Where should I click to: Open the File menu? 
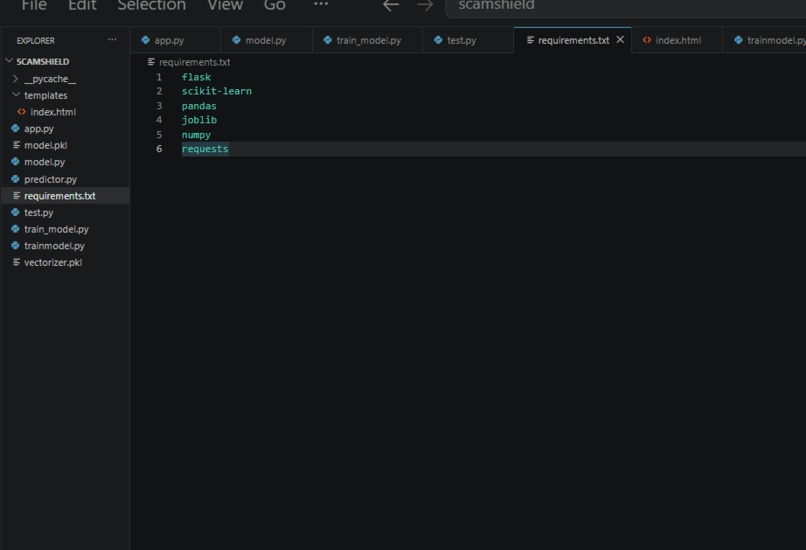34,5
